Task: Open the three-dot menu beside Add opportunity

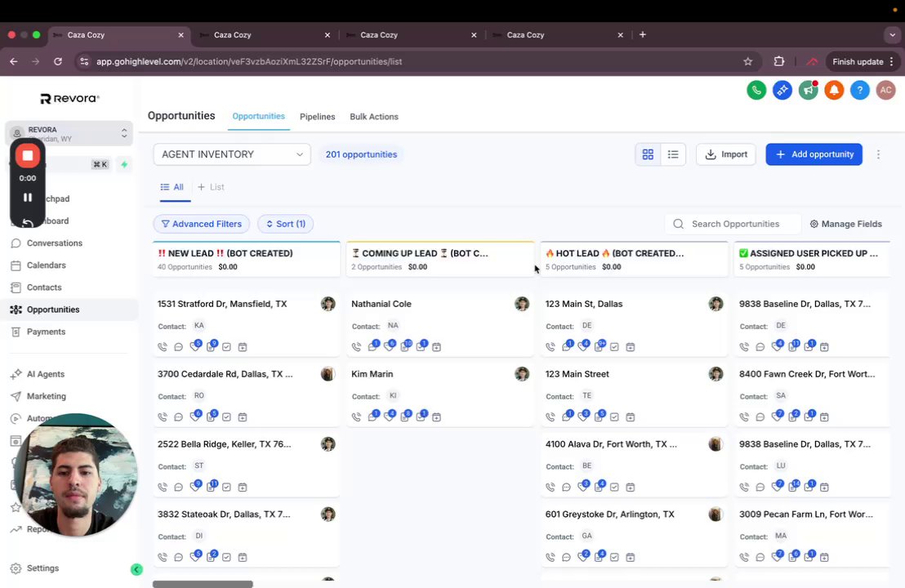Action: pos(878,154)
